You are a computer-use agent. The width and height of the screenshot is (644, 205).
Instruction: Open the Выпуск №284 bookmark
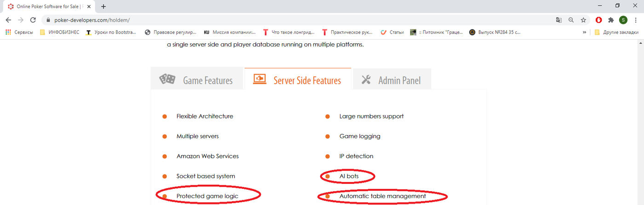pyautogui.click(x=495, y=32)
